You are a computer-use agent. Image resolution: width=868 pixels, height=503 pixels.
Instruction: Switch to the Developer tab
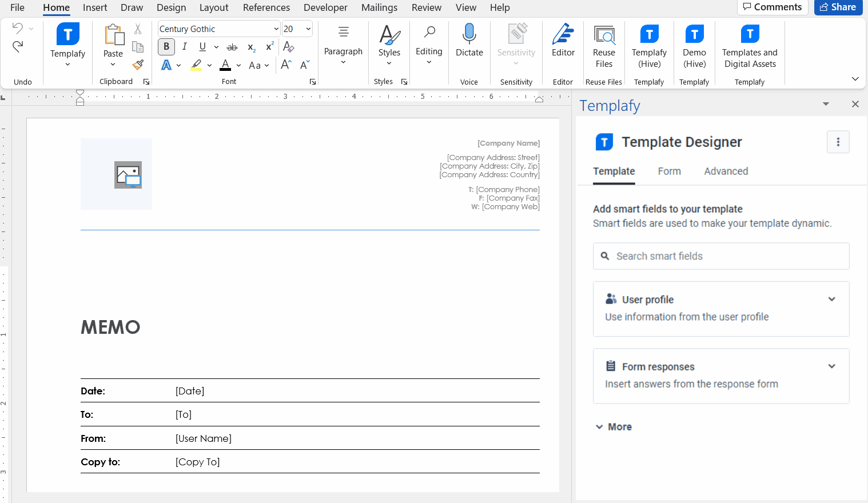(325, 7)
